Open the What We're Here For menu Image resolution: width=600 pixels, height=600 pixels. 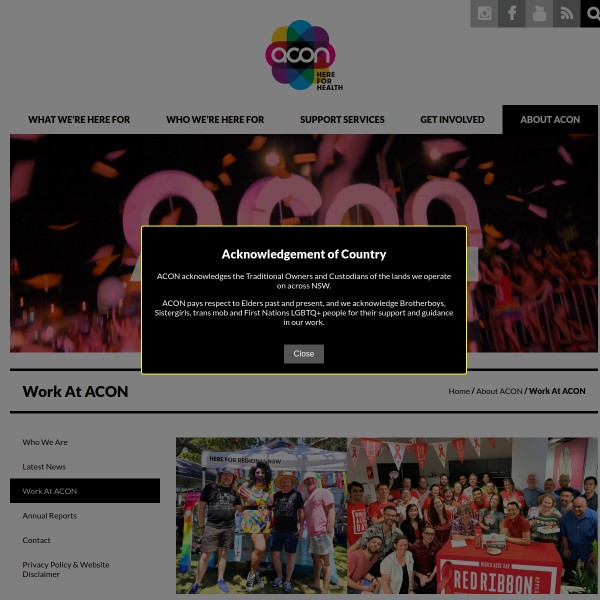tap(79, 120)
